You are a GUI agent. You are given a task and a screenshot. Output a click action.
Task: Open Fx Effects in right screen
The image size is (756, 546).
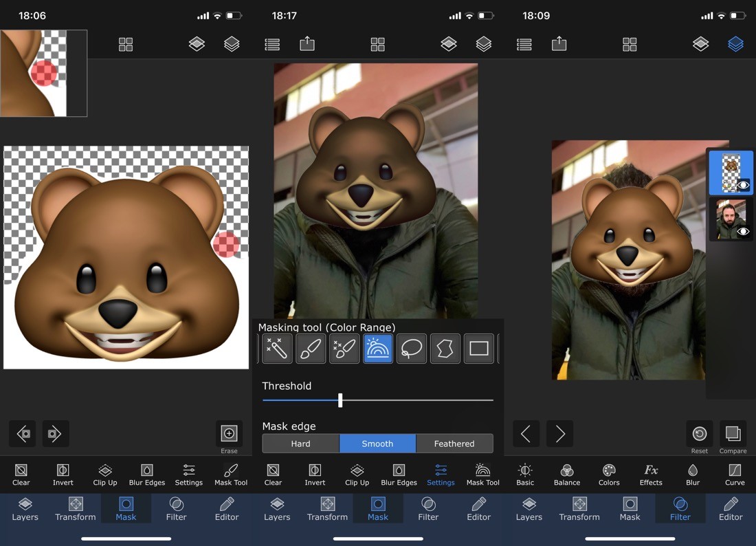pyautogui.click(x=651, y=474)
